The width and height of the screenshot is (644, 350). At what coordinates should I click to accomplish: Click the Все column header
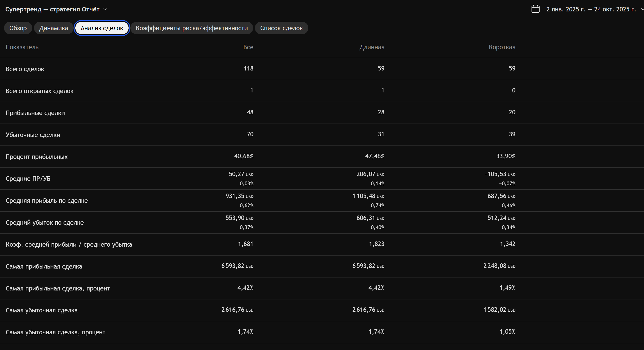tap(248, 47)
